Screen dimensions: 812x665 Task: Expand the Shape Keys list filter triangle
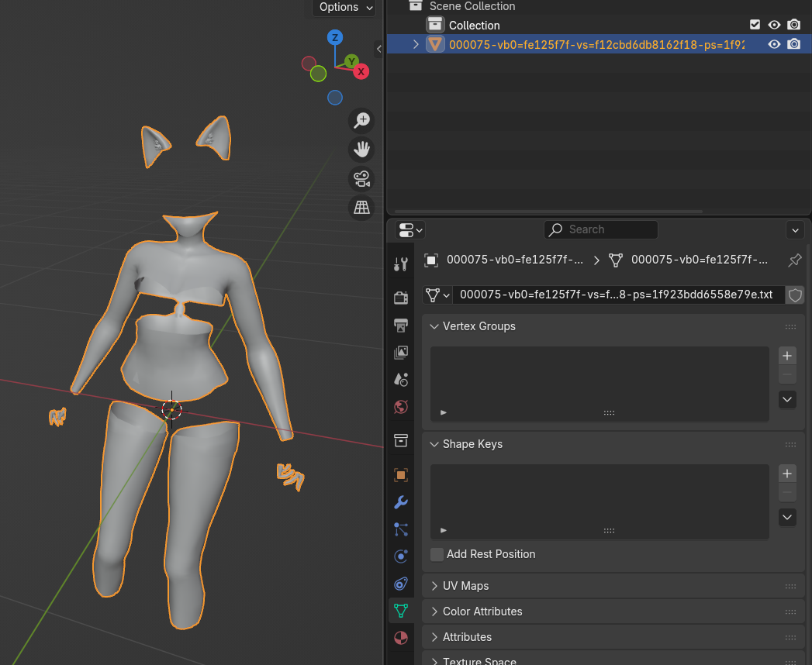click(x=444, y=530)
